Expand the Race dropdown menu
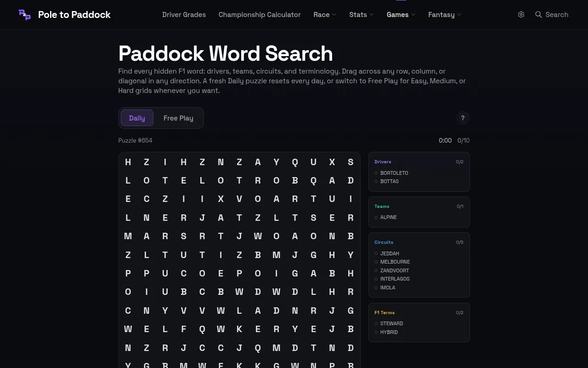588x368 pixels. click(x=325, y=15)
